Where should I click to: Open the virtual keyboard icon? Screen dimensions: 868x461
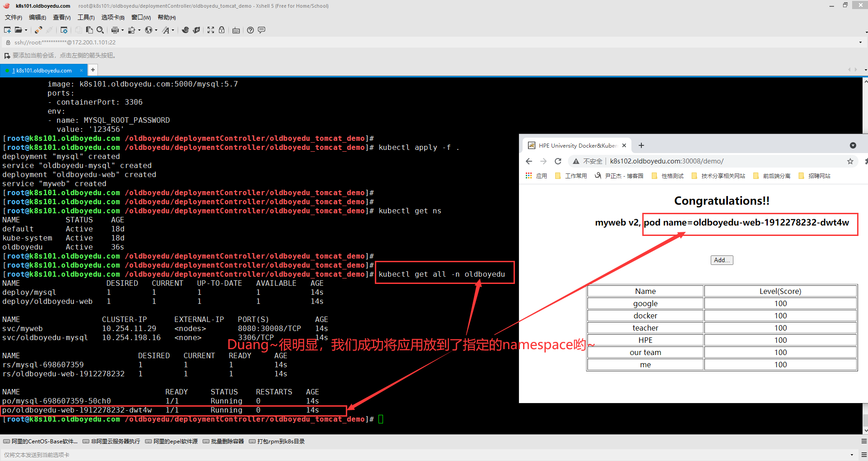pyautogui.click(x=236, y=30)
